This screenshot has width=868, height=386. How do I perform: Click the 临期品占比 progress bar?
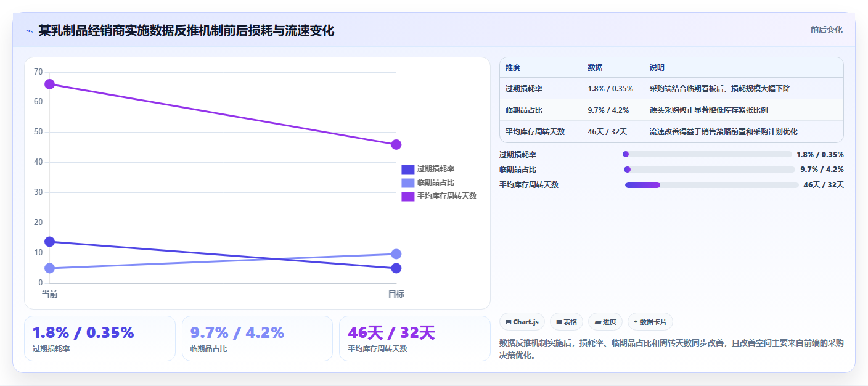click(710, 170)
